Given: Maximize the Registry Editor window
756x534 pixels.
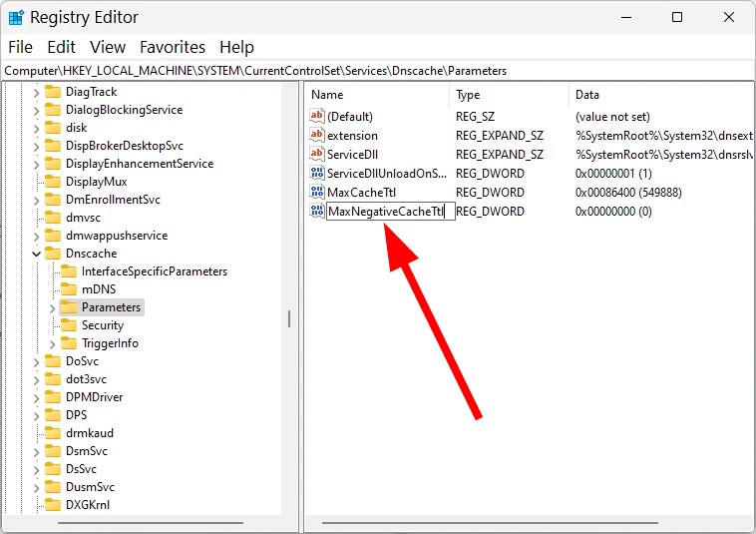Looking at the screenshot, I should pyautogui.click(x=677, y=17).
